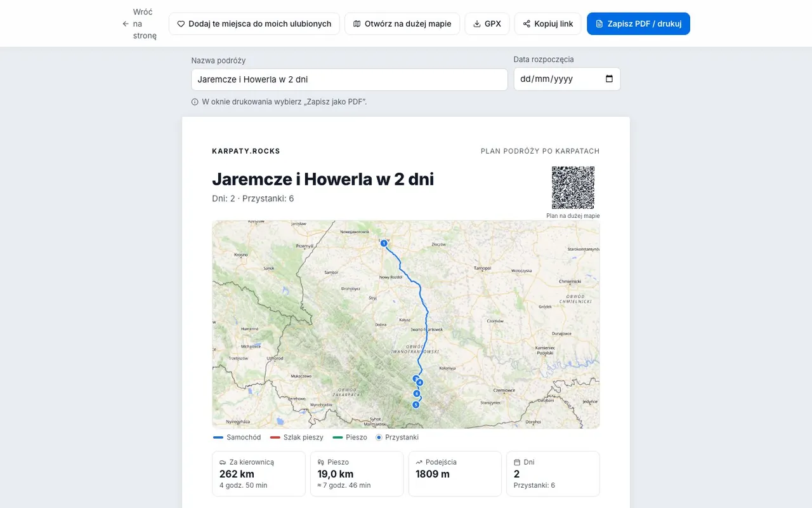Click the "19,0 km" walking distance
Image resolution: width=812 pixels, height=508 pixels.
pyautogui.click(x=336, y=474)
